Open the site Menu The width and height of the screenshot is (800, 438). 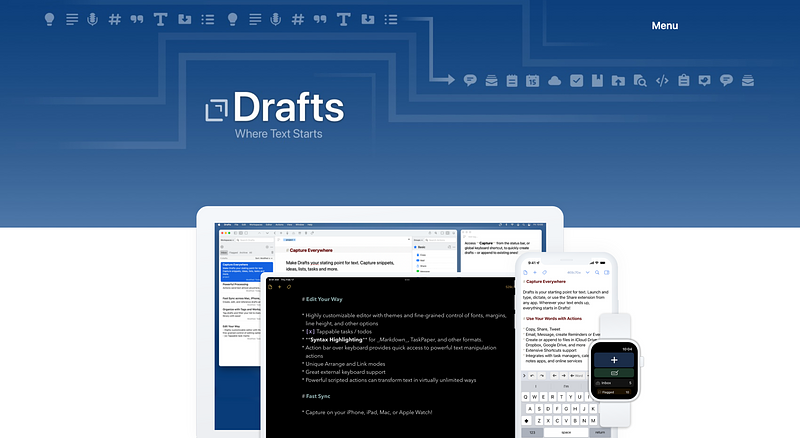(664, 26)
